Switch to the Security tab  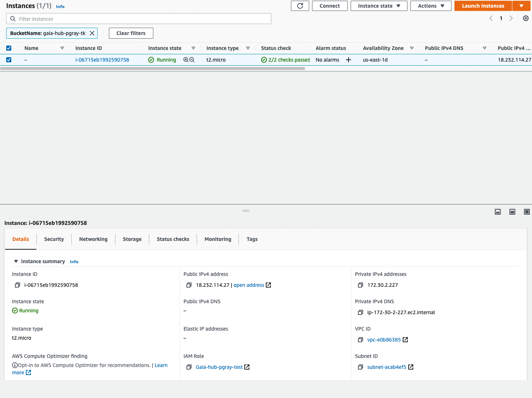click(x=54, y=239)
